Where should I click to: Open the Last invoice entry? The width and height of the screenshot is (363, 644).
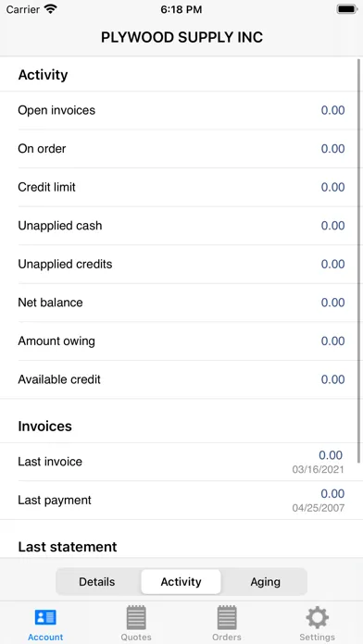(x=181, y=462)
